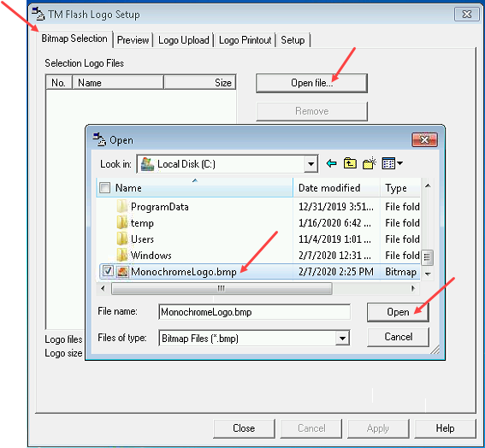This screenshot has height=448, width=485.
Task: Click the Help button
Action: click(x=445, y=428)
